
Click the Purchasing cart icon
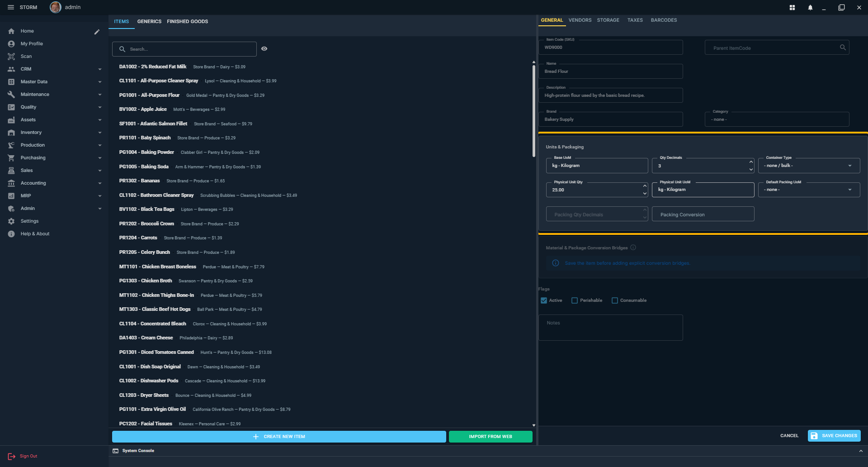pyautogui.click(x=11, y=158)
